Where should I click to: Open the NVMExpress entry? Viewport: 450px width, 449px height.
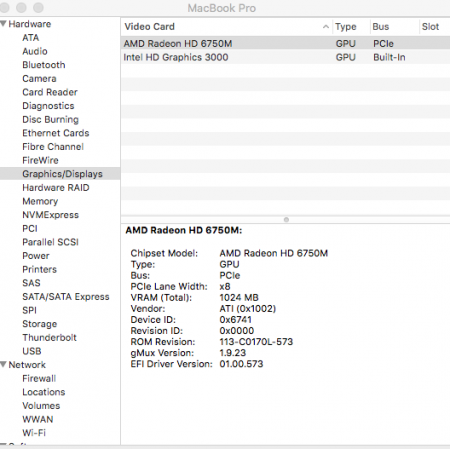click(50, 215)
